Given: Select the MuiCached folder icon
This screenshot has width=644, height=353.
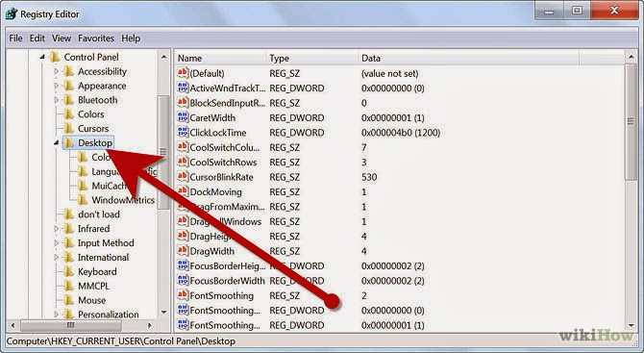Looking at the screenshot, I should click(83, 186).
